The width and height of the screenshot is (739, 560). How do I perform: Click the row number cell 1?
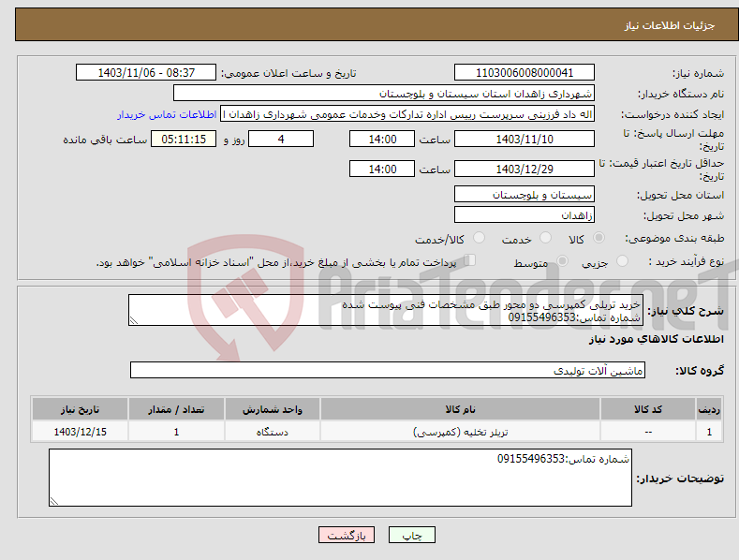[709, 432]
